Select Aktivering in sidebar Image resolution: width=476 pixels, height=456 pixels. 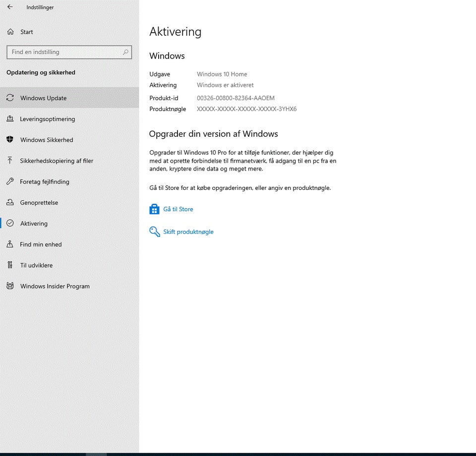point(69,224)
